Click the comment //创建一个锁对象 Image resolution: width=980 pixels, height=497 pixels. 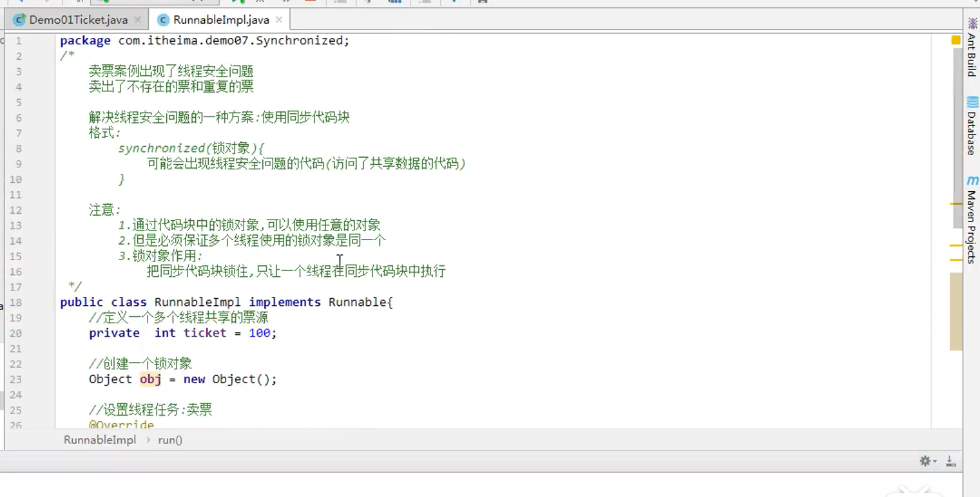pyautogui.click(x=140, y=364)
